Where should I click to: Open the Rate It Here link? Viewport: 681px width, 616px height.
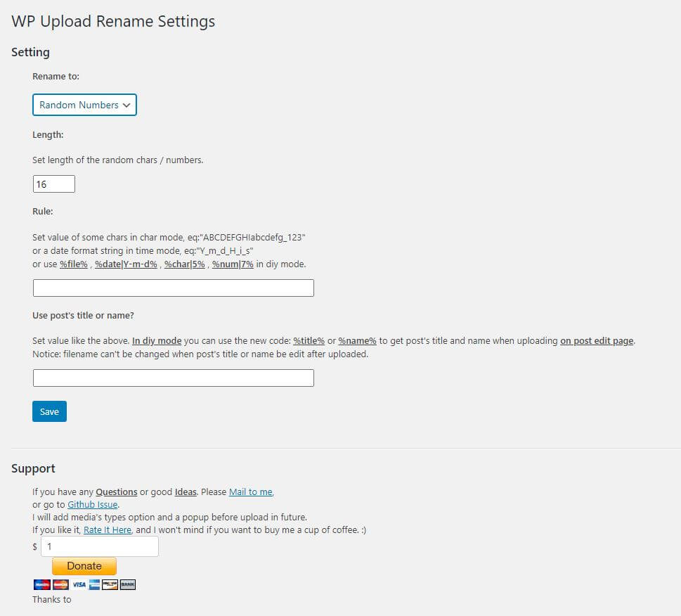(108, 530)
